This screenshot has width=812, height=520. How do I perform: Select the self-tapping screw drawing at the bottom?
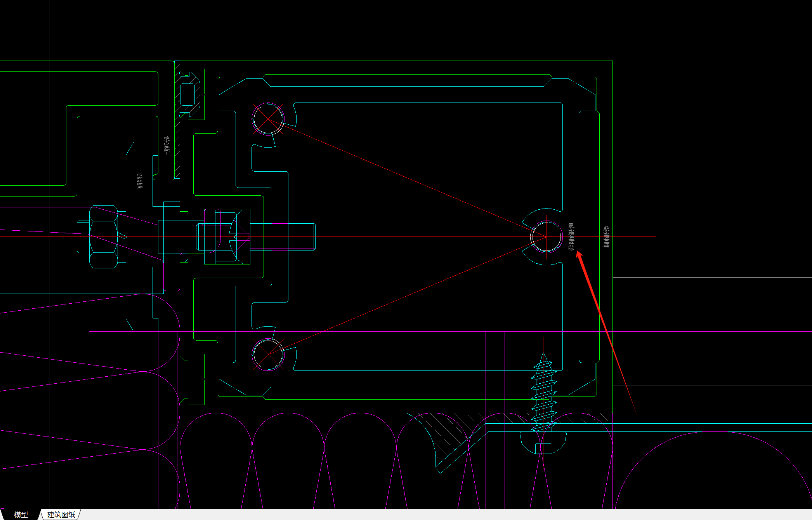(x=543, y=403)
